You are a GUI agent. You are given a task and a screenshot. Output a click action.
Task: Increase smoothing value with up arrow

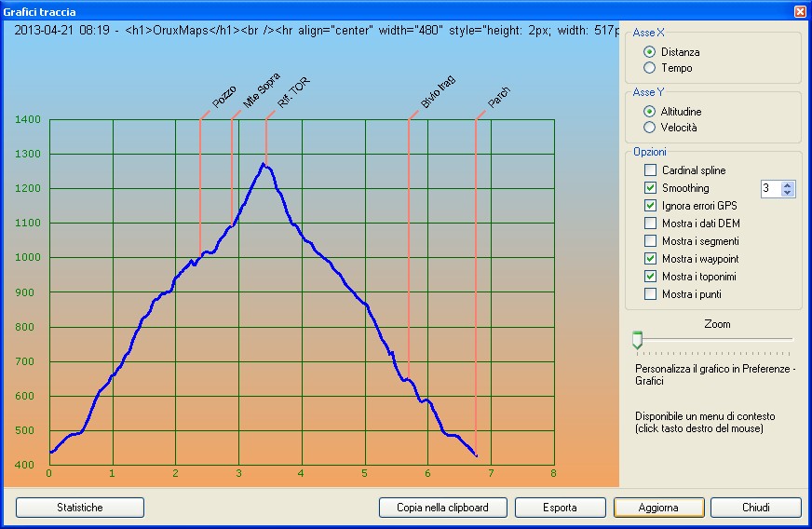[x=788, y=184]
